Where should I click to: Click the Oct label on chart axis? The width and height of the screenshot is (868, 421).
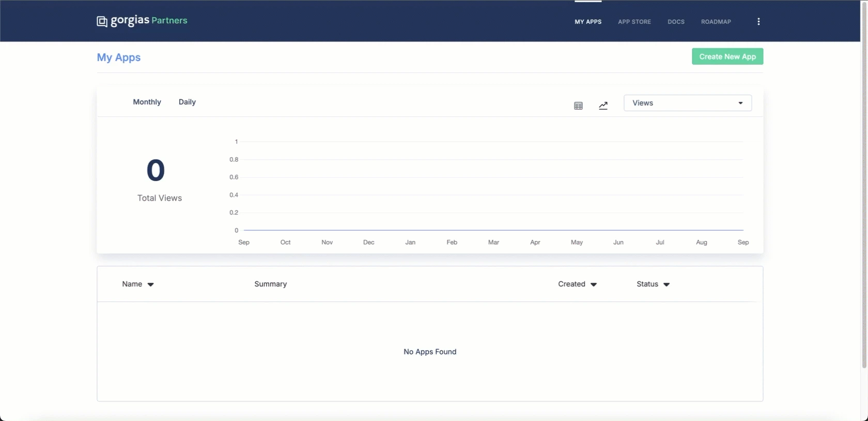pos(285,242)
